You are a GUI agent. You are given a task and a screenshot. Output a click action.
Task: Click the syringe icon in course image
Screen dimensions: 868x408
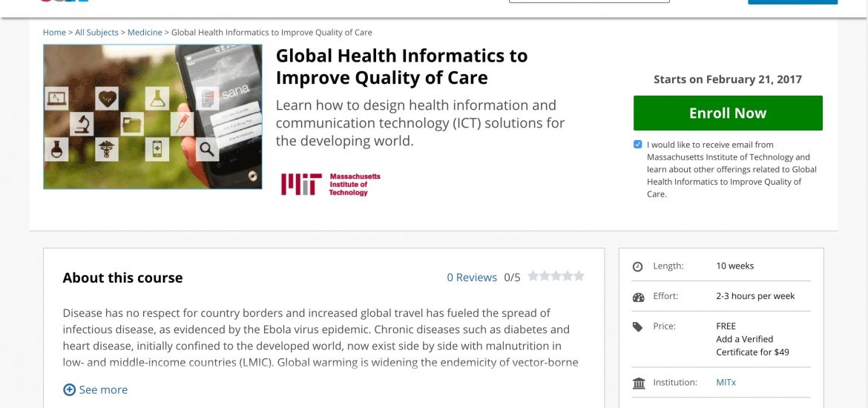[x=182, y=124]
